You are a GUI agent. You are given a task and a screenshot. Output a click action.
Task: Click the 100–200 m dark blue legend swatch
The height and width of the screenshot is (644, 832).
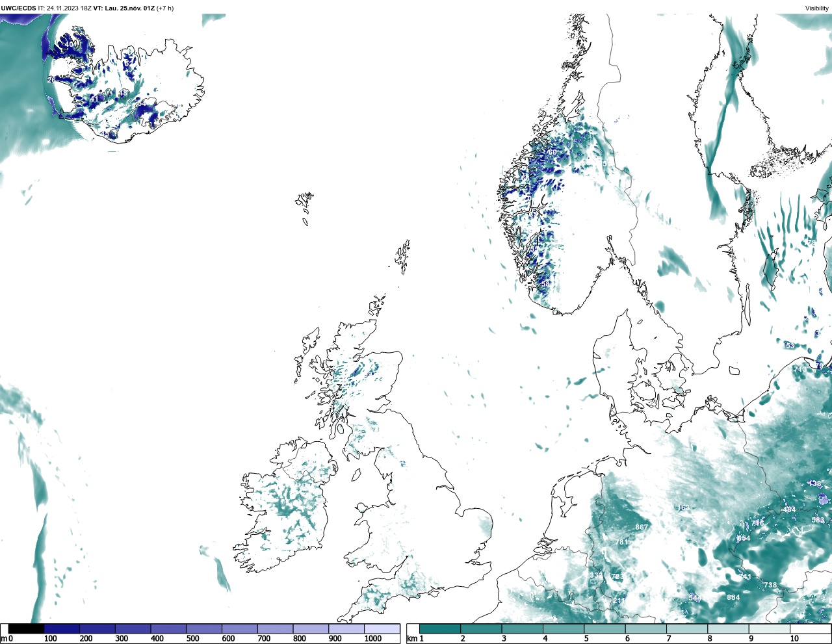[62, 628]
